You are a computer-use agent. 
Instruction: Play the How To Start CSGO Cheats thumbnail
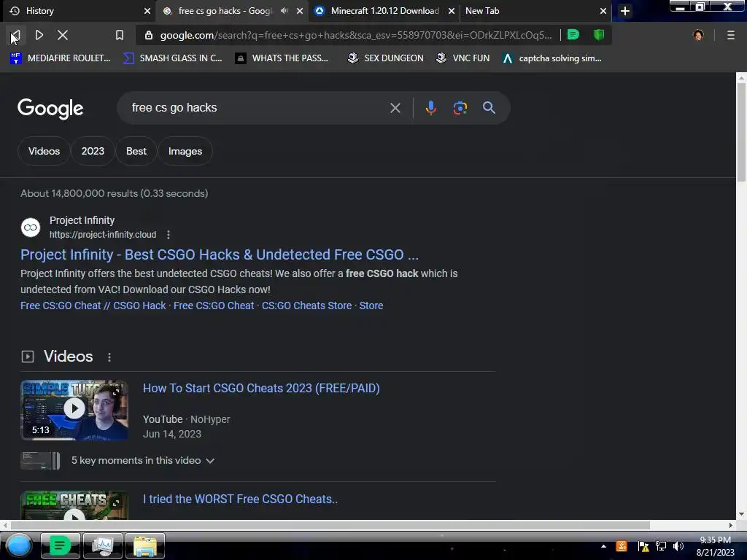pyautogui.click(x=74, y=410)
